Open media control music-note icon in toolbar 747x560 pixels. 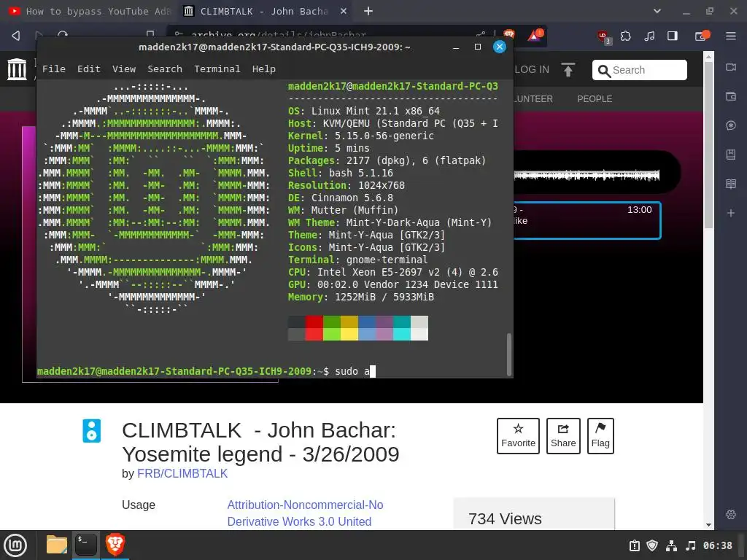coord(649,36)
